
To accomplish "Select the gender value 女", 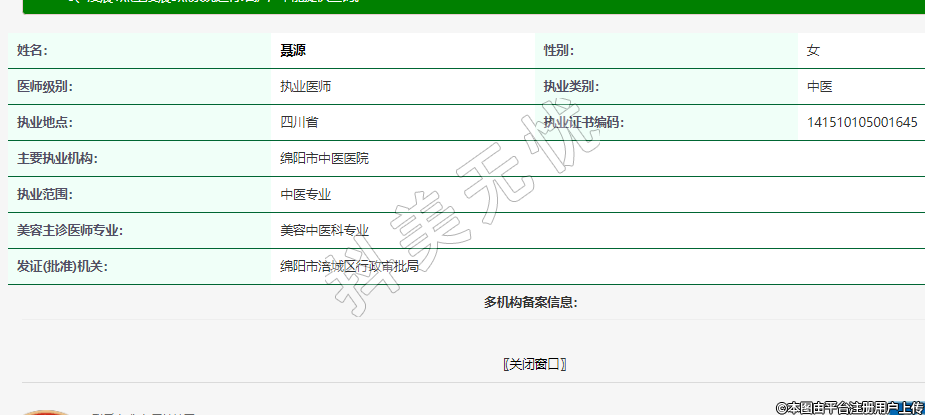I will click(x=813, y=50).
